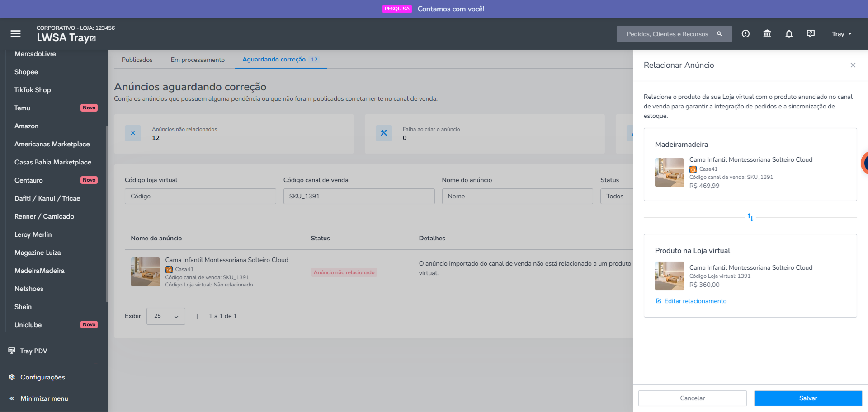This screenshot has width=868, height=412.
Task: Open the Exibir 25 page size dropdown
Action: [166, 316]
